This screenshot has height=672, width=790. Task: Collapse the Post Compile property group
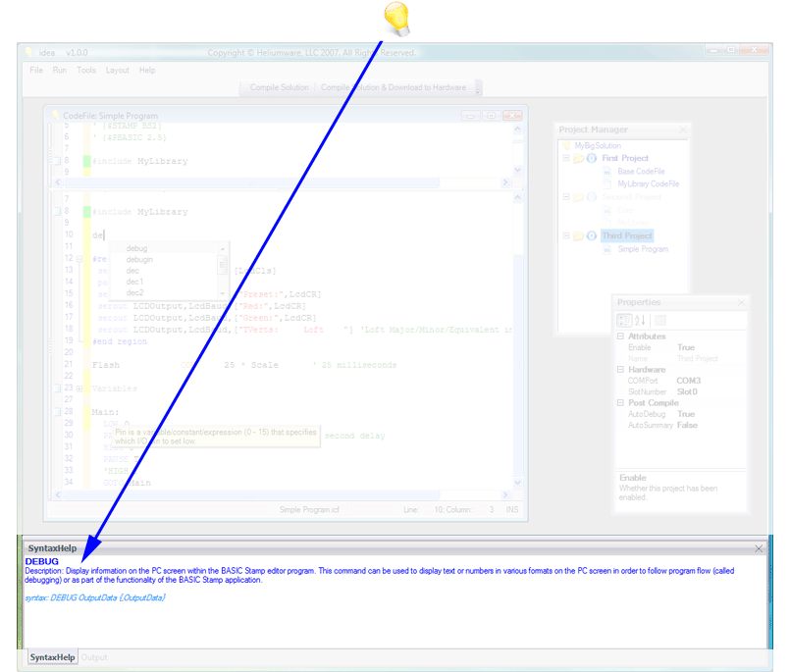pyautogui.click(x=620, y=403)
